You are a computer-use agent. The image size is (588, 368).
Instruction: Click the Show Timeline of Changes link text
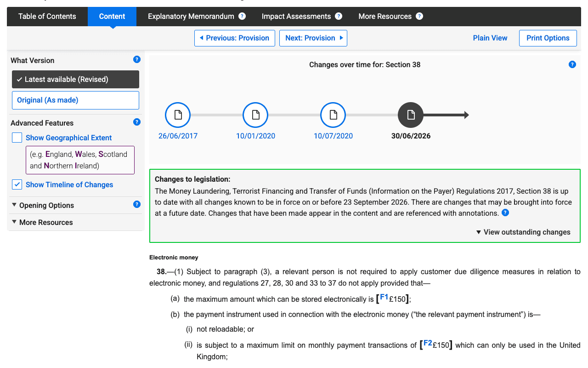click(69, 184)
